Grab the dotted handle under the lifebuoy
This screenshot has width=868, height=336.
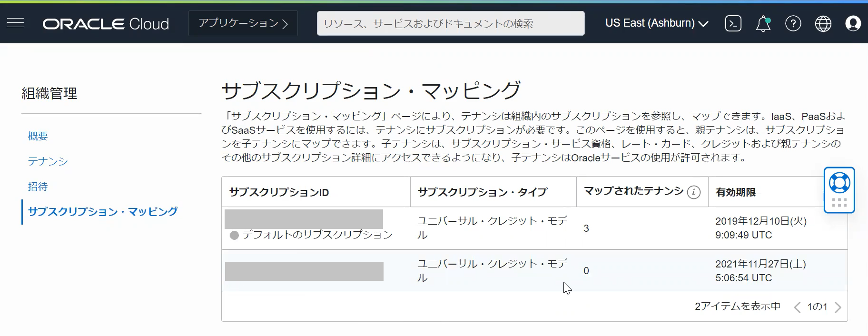(x=839, y=203)
